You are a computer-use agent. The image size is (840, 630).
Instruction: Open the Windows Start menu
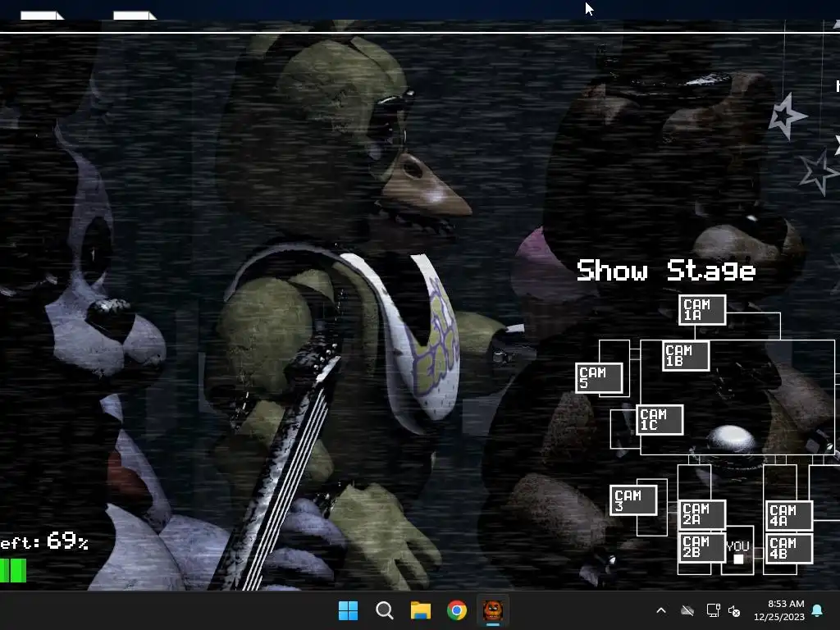[348, 610]
